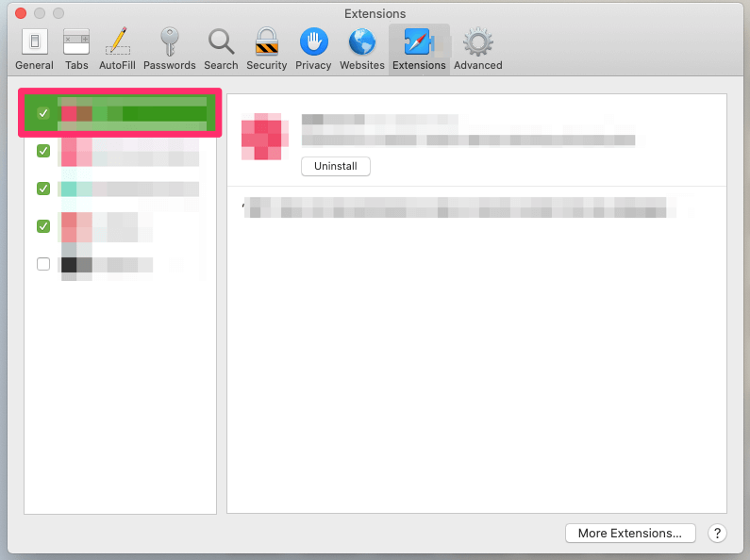Screen dimensions: 750x560
Task: Open the AutoFill preferences pane
Action: 118,48
